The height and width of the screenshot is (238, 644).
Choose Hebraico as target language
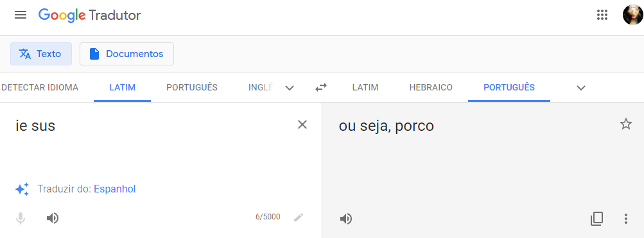coord(431,87)
